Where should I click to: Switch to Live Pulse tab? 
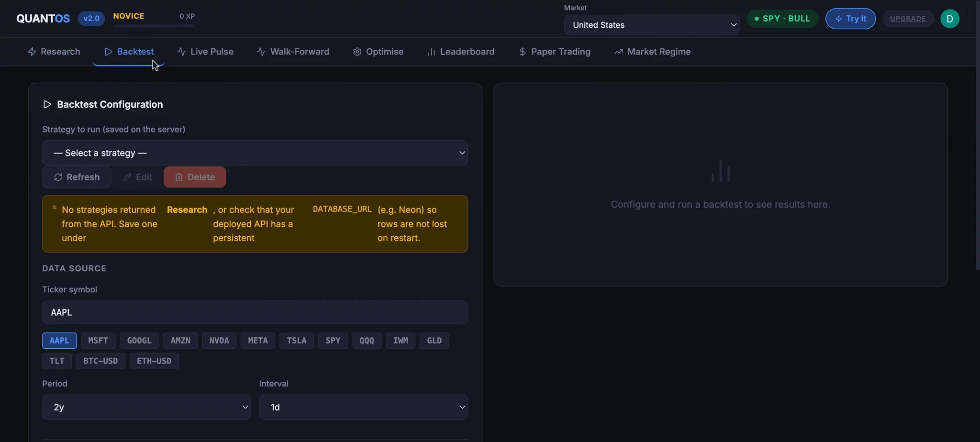205,52
